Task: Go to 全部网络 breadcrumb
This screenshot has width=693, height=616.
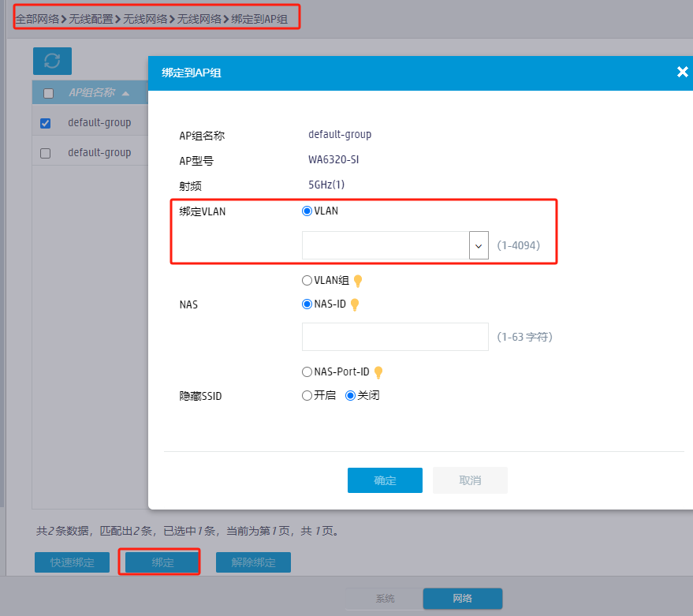Action: tap(37, 19)
